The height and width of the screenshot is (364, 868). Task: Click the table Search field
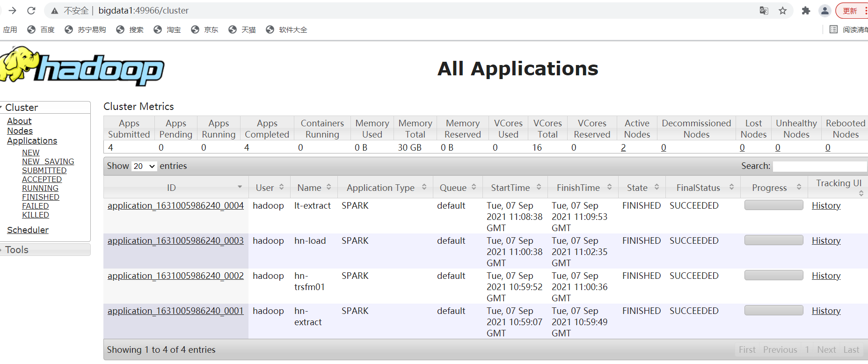click(x=820, y=166)
